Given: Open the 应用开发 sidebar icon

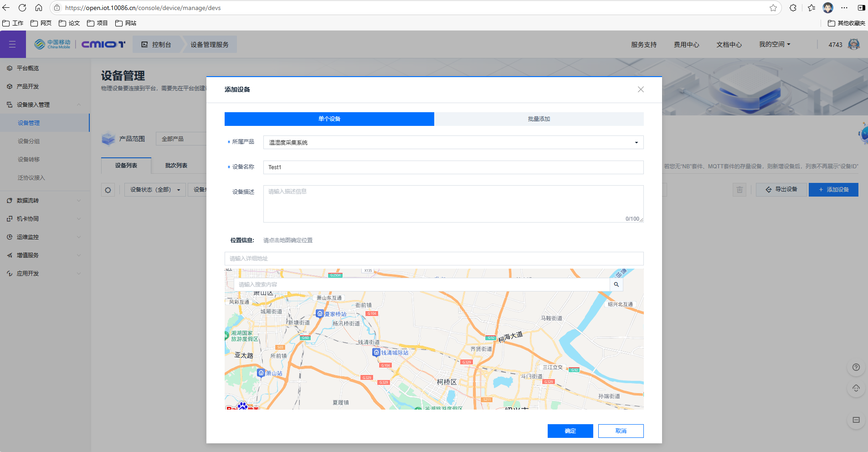Looking at the screenshot, I should pyautogui.click(x=9, y=273).
